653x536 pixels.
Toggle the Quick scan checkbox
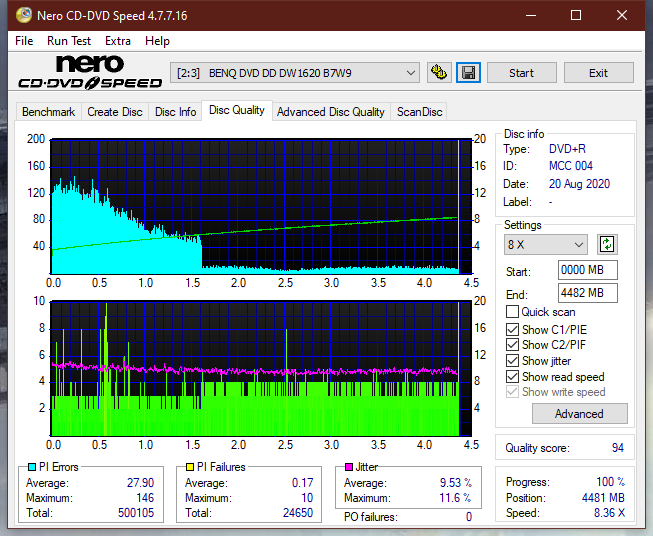(x=512, y=312)
